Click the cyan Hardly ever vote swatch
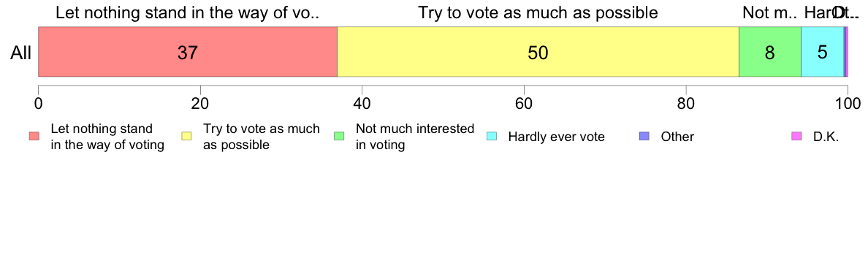The image size is (868, 269). [492, 136]
